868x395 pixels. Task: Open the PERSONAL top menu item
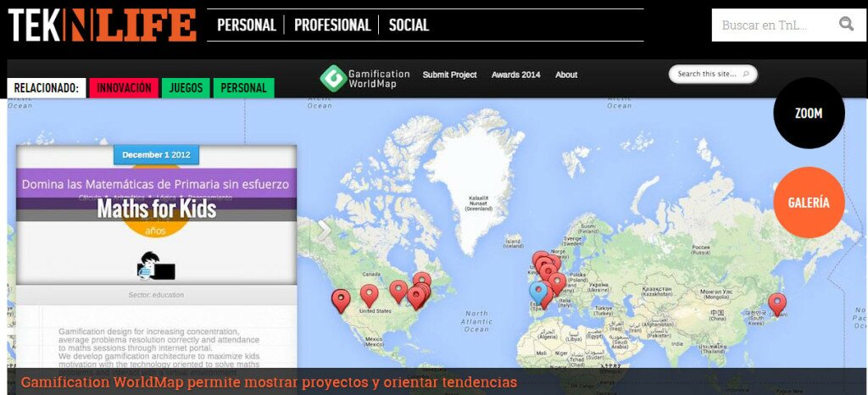pos(246,25)
